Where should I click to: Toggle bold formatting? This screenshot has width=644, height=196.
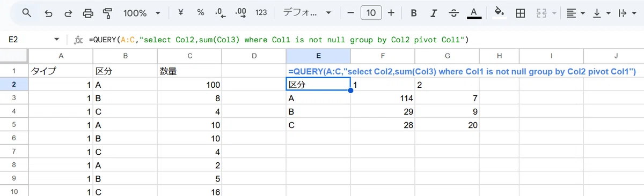click(x=414, y=13)
